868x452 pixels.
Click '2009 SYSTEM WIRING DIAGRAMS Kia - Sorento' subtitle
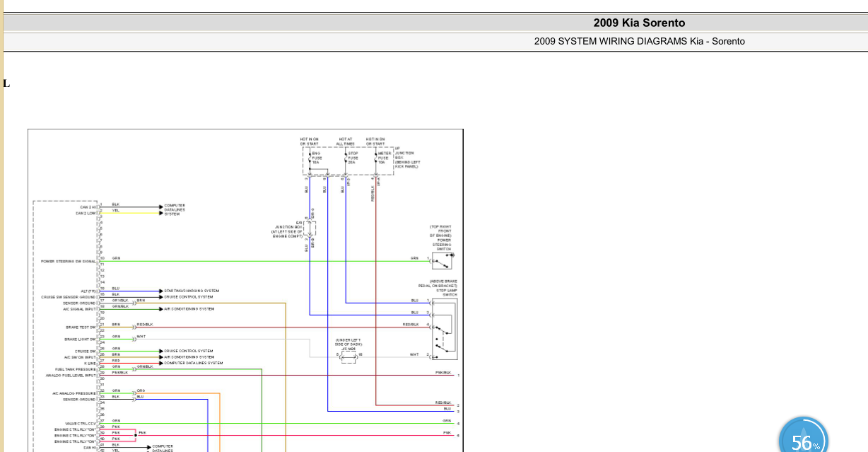pyautogui.click(x=639, y=41)
